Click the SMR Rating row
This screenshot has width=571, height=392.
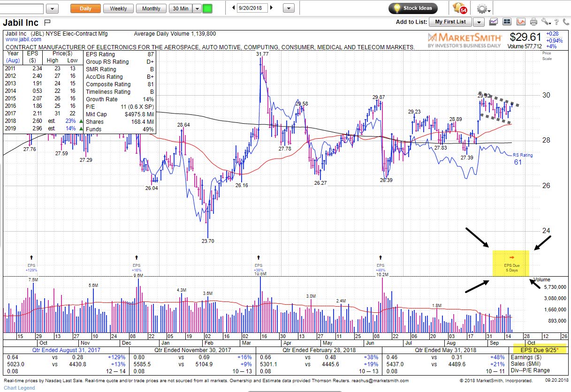120,69
